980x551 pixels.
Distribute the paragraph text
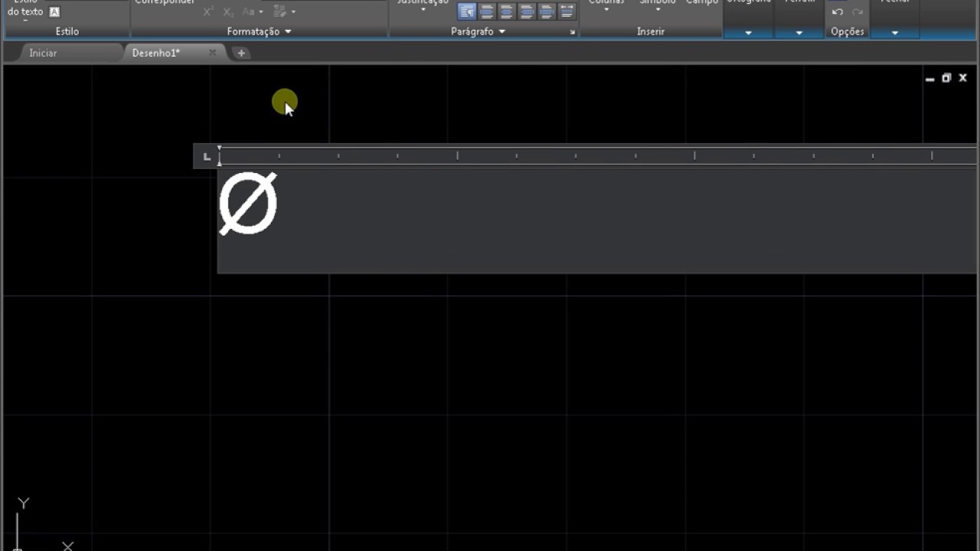567,11
